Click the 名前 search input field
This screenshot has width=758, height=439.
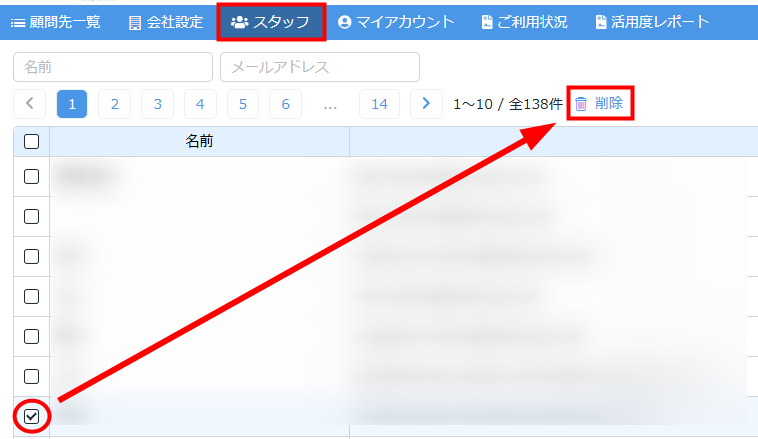(x=113, y=67)
